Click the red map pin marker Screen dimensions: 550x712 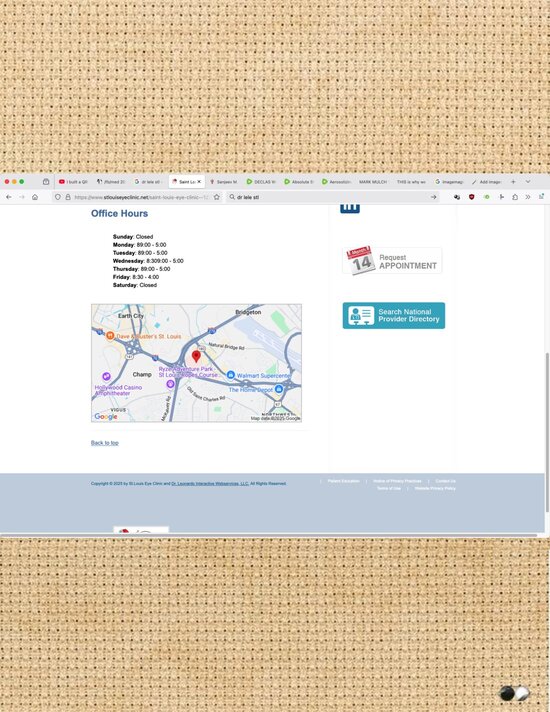pyautogui.click(x=196, y=356)
